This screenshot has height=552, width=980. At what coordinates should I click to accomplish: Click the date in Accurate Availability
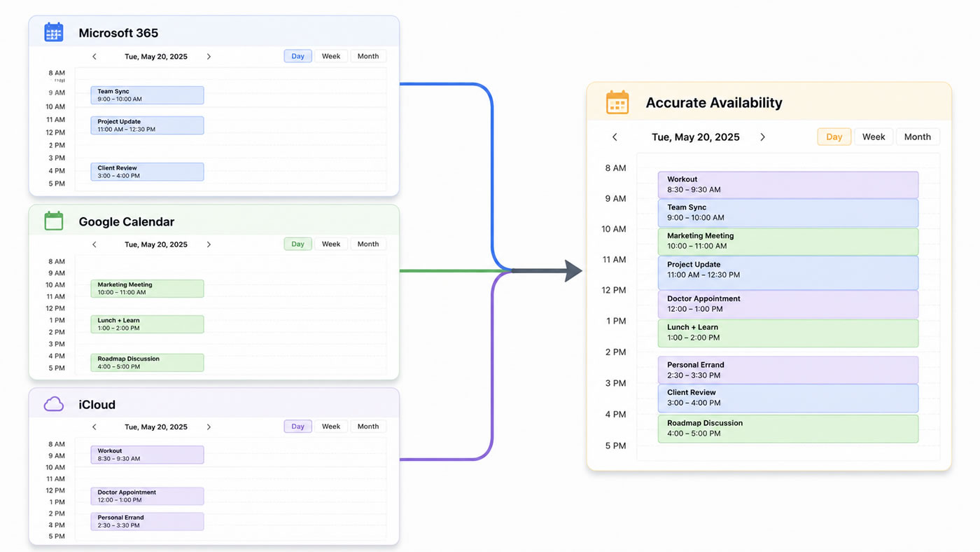point(696,137)
